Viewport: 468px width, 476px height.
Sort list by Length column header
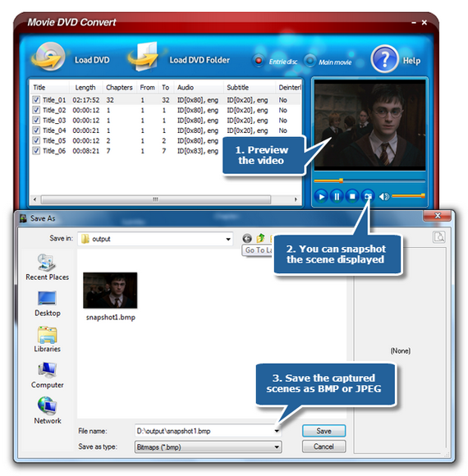point(85,88)
